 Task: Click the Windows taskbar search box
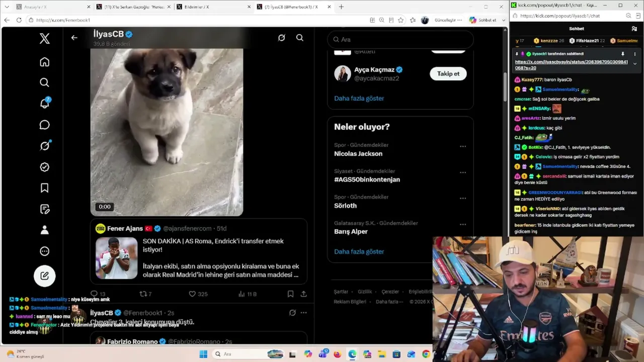tap(249, 354)
